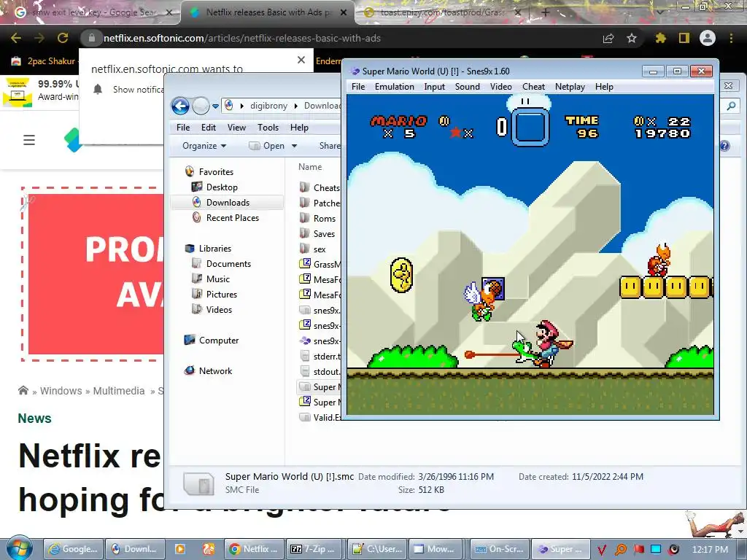This screenshot has width=747, height=560.
Task: Select Computer in Explorer navigation pane
Action: tap(218, 340)
